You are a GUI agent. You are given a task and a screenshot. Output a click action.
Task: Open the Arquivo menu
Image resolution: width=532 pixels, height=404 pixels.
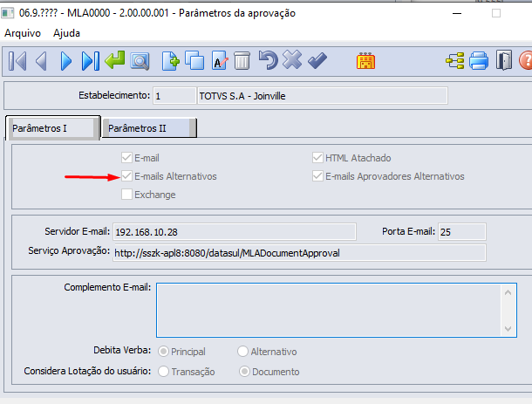[x=23, y=33]
